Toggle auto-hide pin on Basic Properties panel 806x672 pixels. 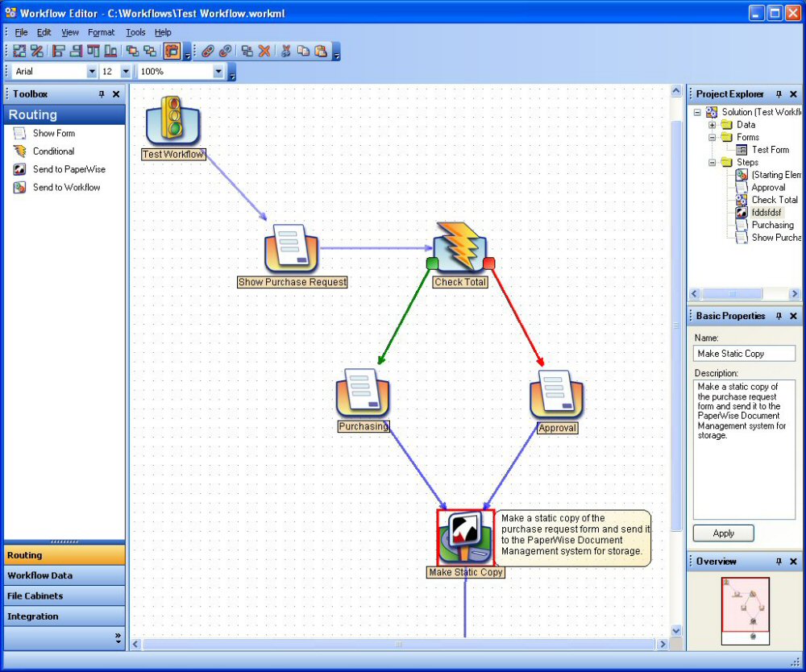point(779,317)
